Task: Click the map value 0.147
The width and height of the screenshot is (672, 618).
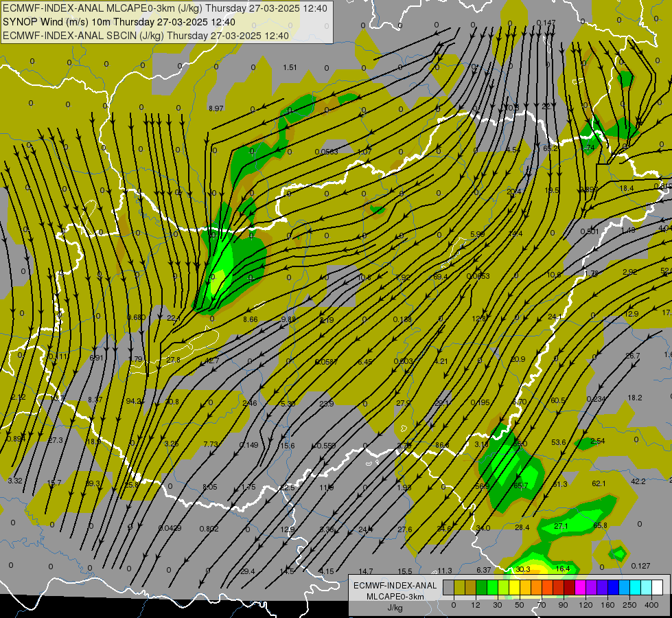Action: (546, 23)
